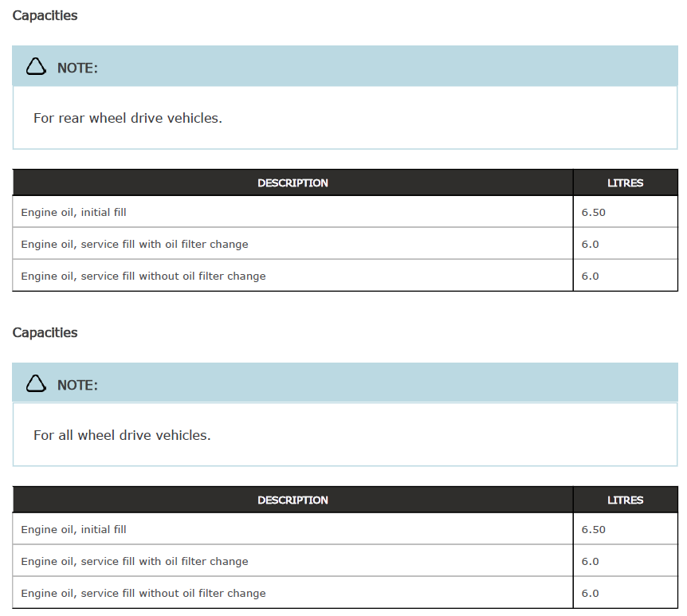
Task: Click the Capacities heading for all wheel drive section
Action: click(x=45, y=332)
